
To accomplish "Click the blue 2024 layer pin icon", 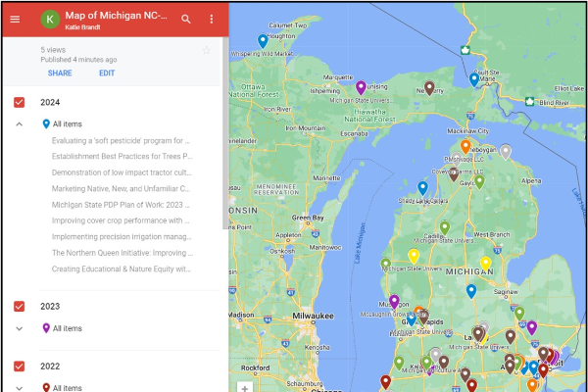I will [46, 124].
